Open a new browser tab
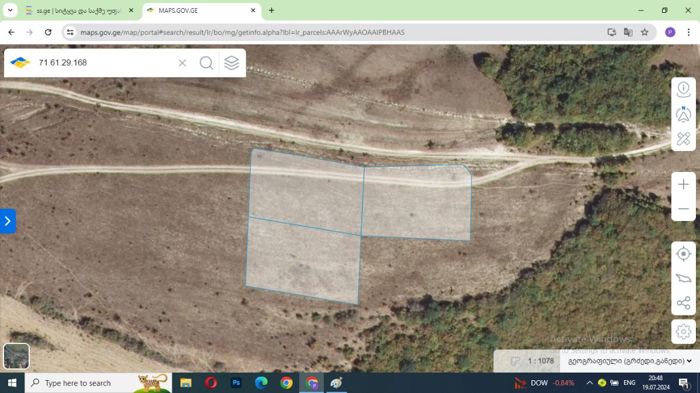The image size is (700, 393). (271, 10)
